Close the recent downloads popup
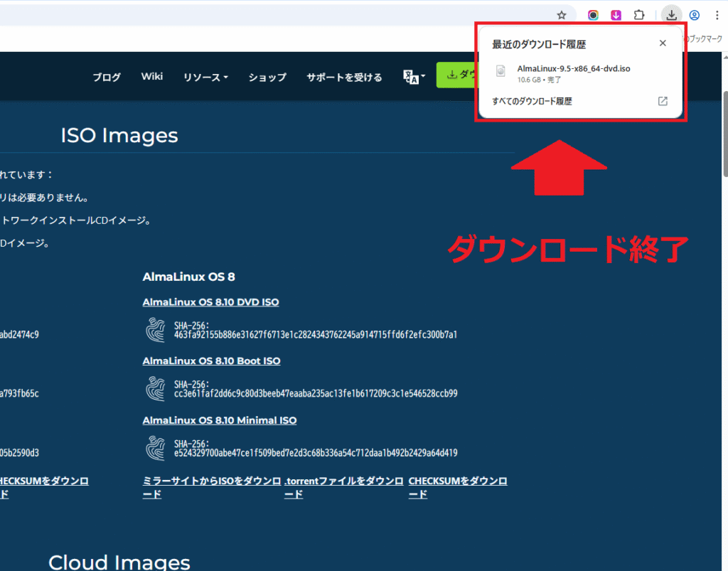 click(x=663, y=43)
